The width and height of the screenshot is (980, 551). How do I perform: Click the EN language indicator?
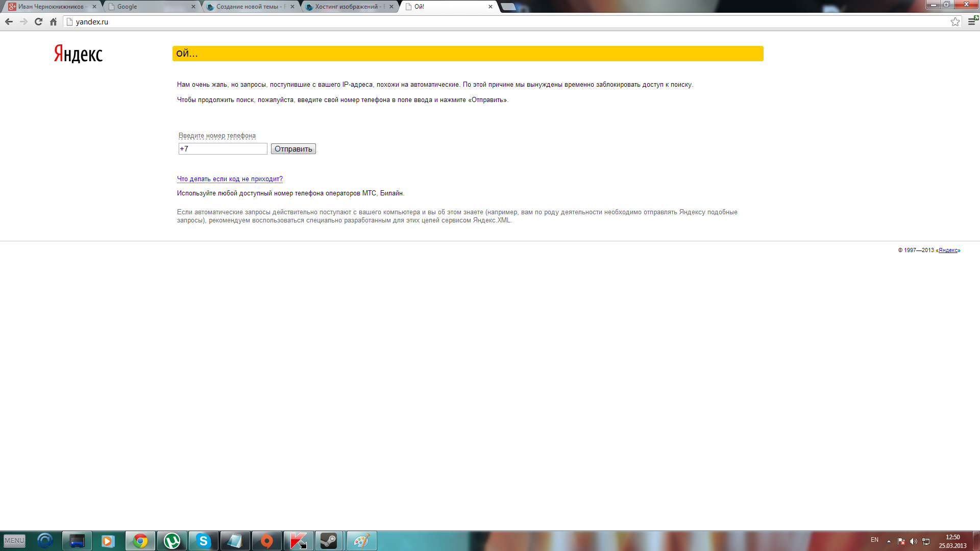874,540
